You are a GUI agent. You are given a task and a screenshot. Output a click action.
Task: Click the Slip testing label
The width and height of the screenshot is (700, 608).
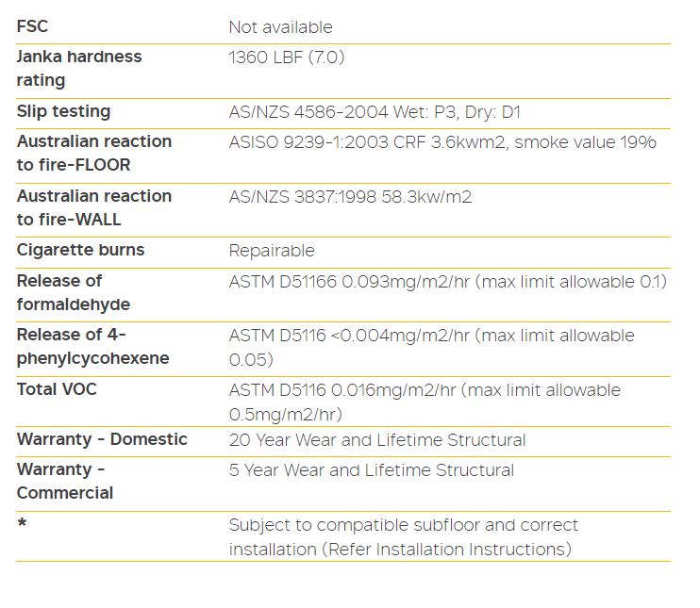point(64,111)
